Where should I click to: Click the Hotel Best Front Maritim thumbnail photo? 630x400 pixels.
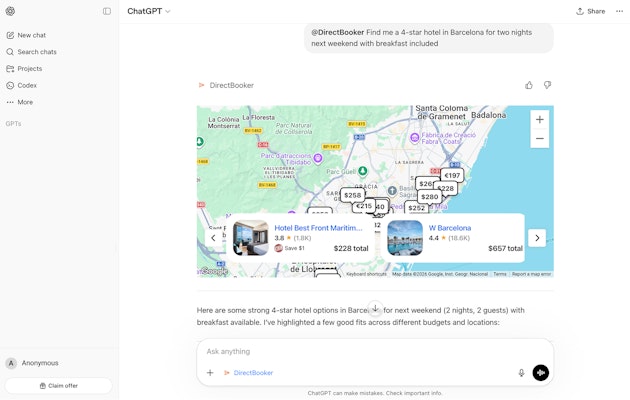pyautogui.click(x=251, y=238)
